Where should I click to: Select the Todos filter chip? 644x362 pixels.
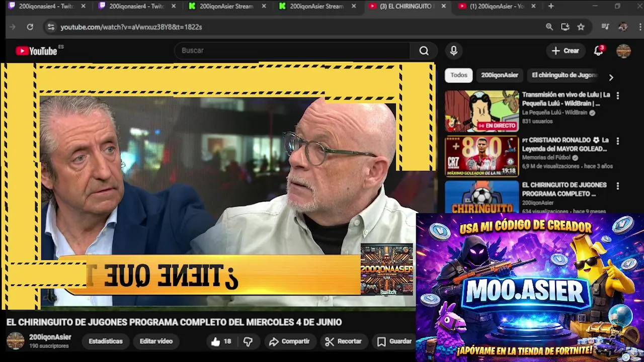point(458,75)
